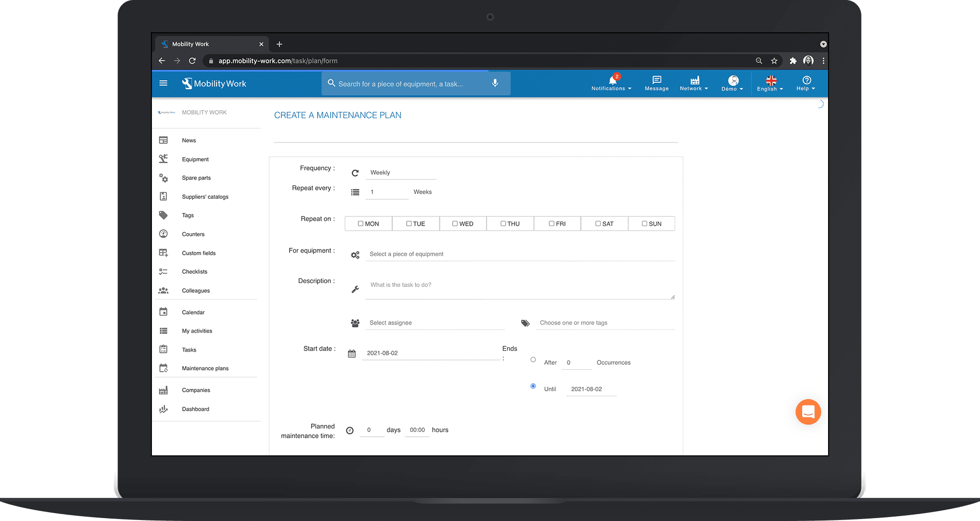Select the Calendar sidebar icon

coord(164,312)
